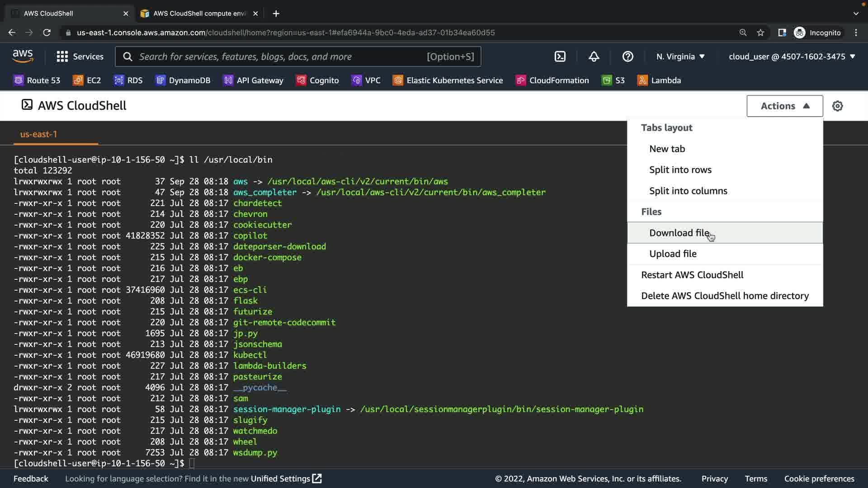The image size is (868, 488).
Task: Expand the cloud_user account menu
Action: pos(792,56)
